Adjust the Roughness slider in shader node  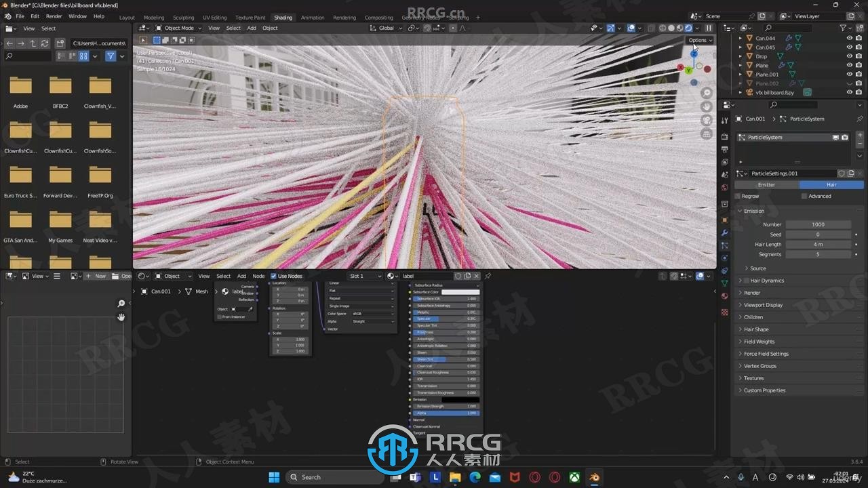pyautogui.click(x=446, y=332)
